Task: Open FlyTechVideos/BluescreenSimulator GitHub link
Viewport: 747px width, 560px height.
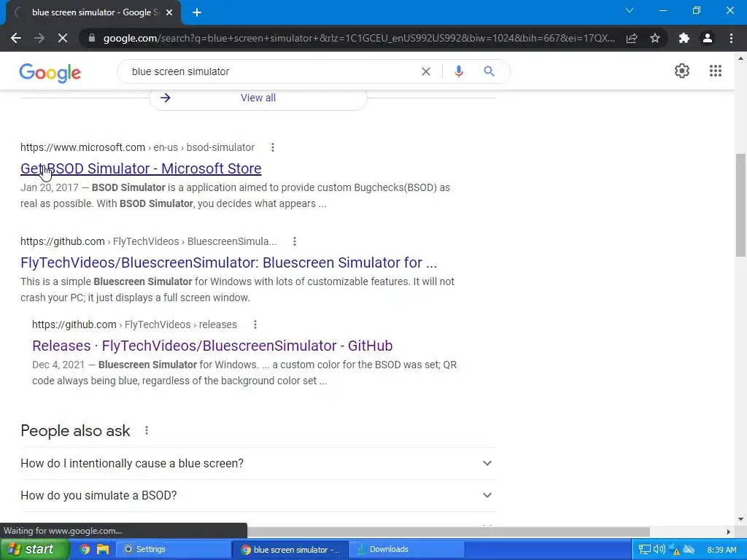Action: coord(228,262)
